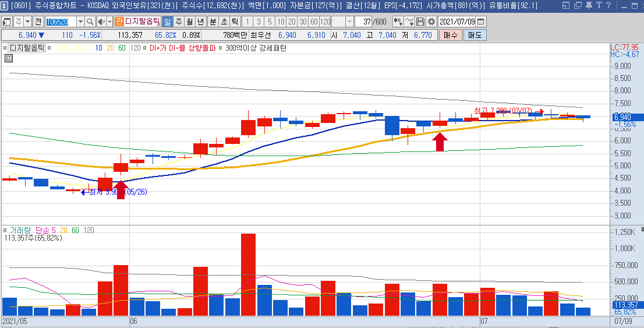Click the stock name 디지탈옵틱 in the toolbar
This screenshot has height=328, width=644.
pyautogui.click(x=143, y=22)
